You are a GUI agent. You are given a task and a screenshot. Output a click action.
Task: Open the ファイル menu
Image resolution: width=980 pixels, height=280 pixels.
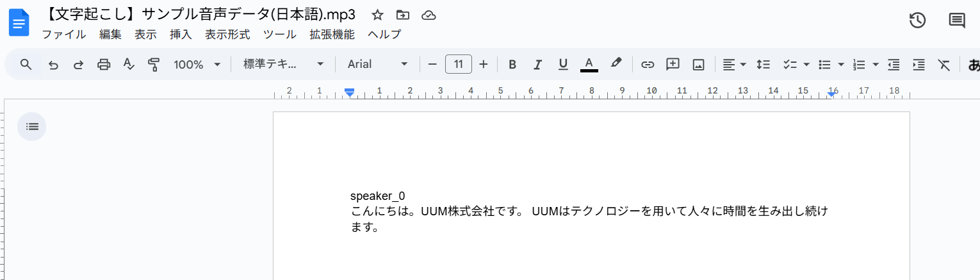(64, 35)
